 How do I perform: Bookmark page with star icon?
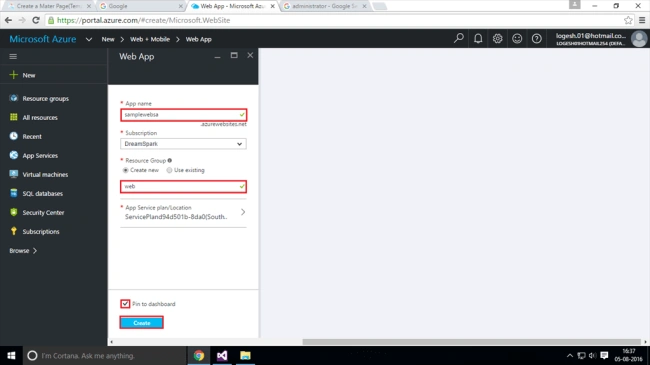click(x=628, y=20)
